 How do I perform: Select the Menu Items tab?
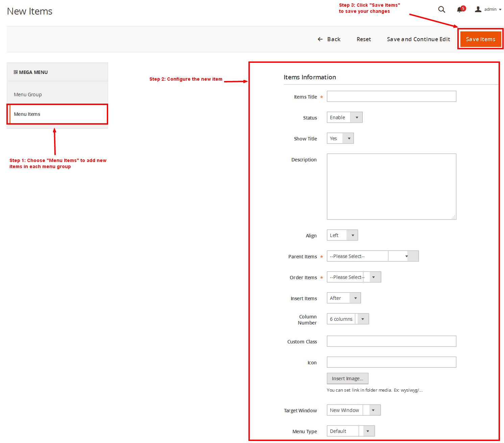27,114
